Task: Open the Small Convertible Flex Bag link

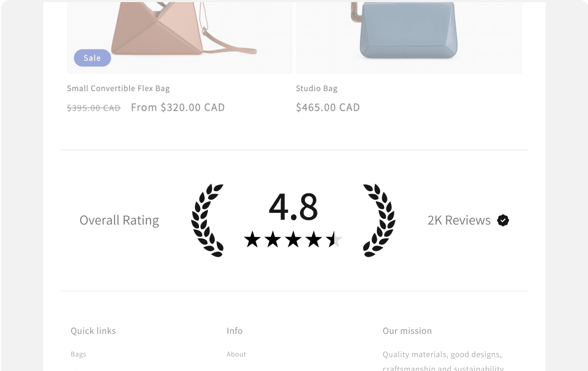Action: pyautogui.click(x=118, y=88)
